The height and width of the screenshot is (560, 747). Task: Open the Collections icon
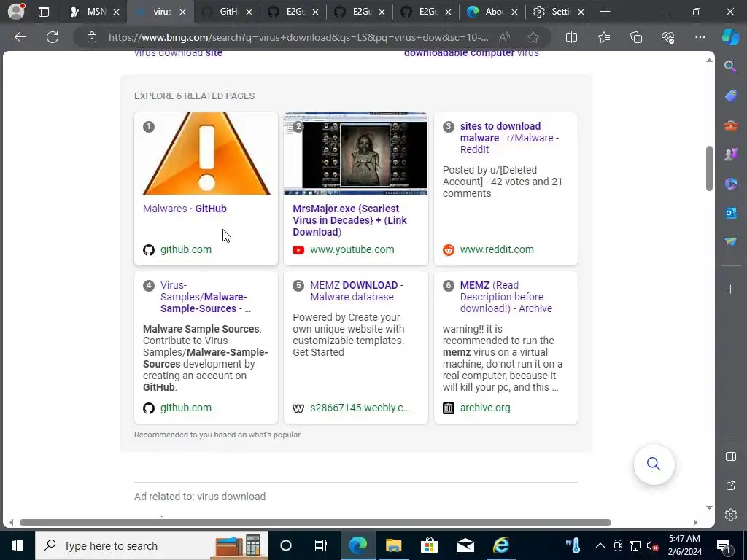click(636, 37)
